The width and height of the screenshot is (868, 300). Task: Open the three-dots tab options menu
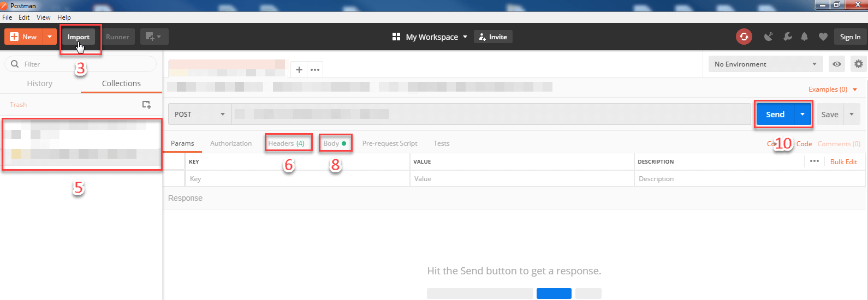pyautogui.click(x=315, y=70)
